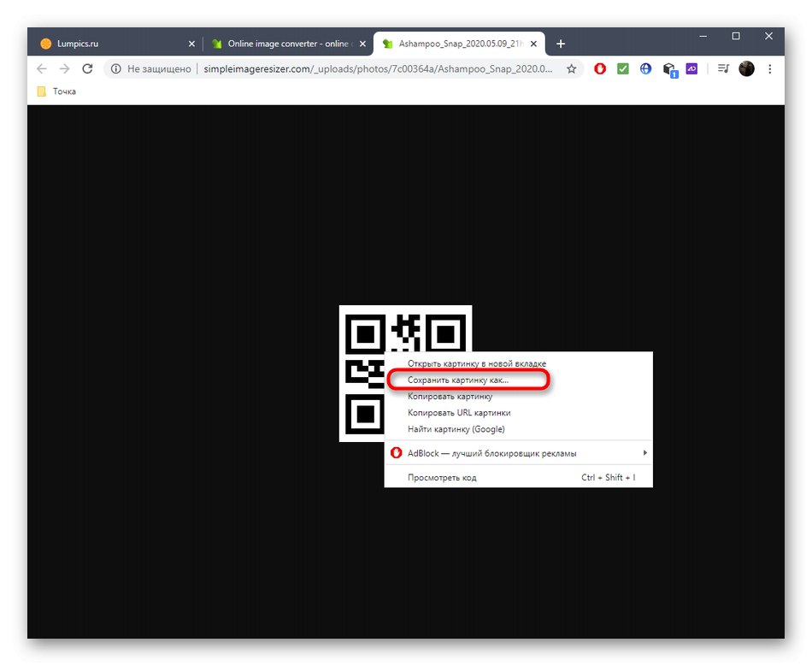Expand the AdBlock submenu arrow
The height and width of the screenshot is (666, 812).
pyautogui.click(x=644, y=453)
